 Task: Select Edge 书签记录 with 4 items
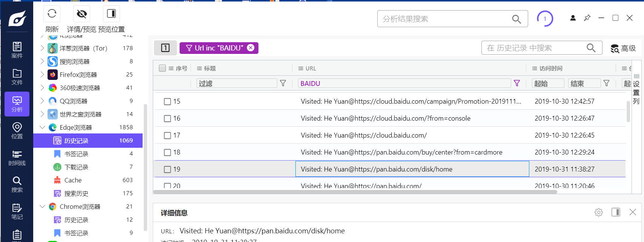tap(88, 154)
